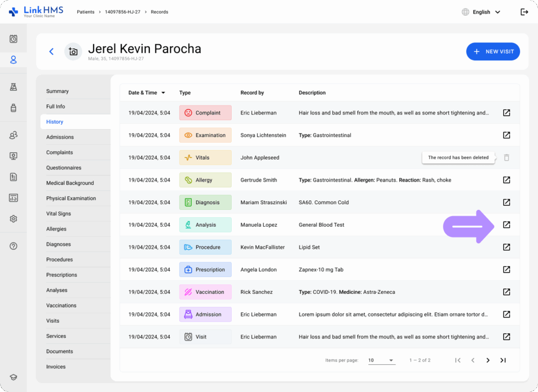Click the trash icon on the Vitals row

pyautogui.click(x=506, y=157)
